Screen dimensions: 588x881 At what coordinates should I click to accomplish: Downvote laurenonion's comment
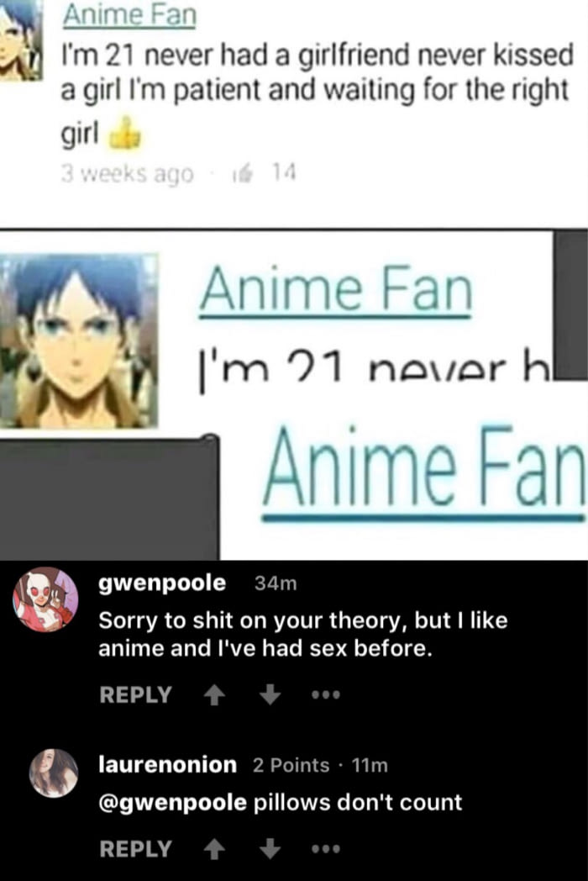(x=270, y=848)
